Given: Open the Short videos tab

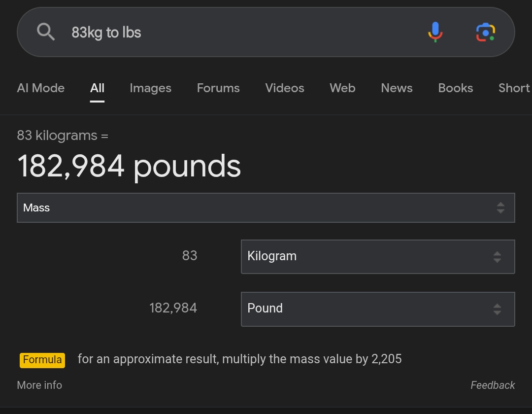Looking at the screenshot, I should tap(515, 88).
